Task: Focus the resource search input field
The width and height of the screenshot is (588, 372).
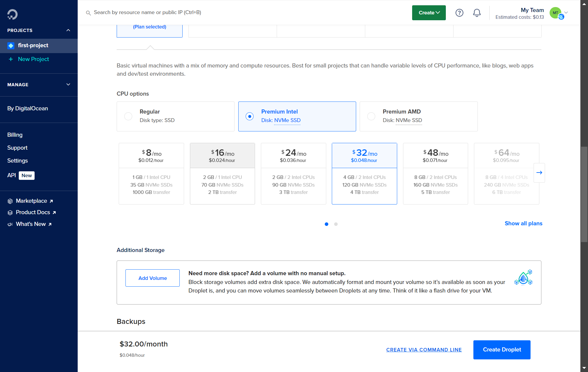Action: 147,12
